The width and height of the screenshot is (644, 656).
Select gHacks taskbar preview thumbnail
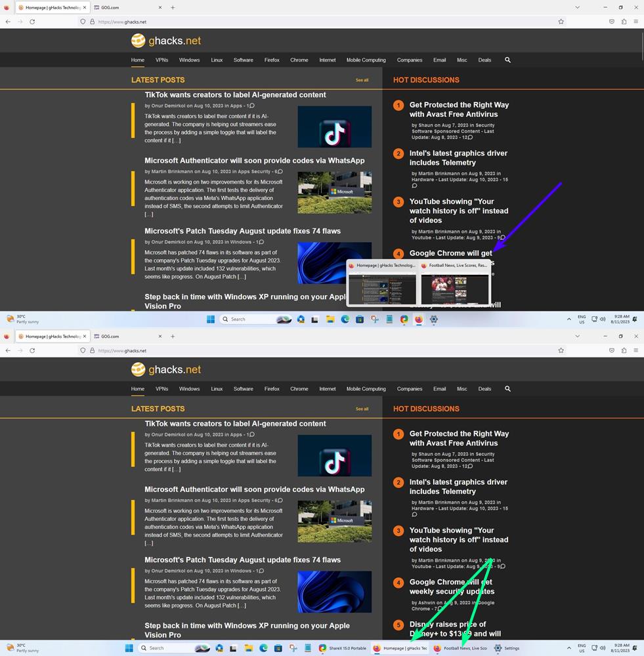[382, 283]
